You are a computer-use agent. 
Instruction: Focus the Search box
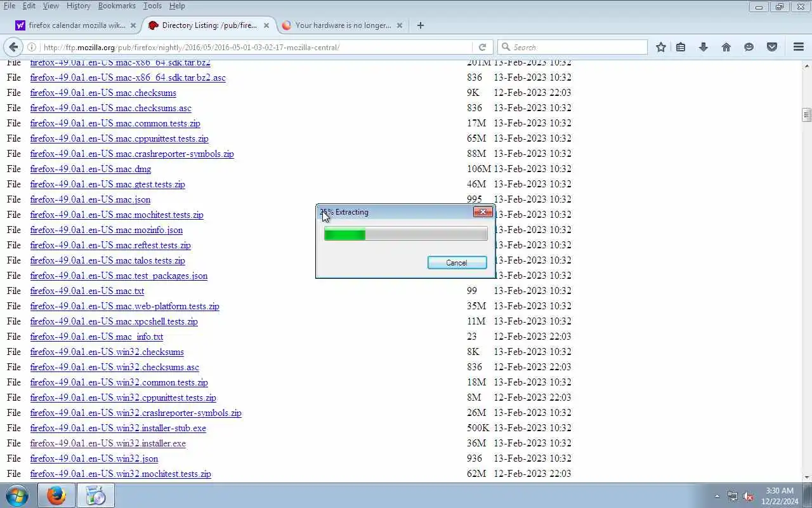click(x=572, y=47)
